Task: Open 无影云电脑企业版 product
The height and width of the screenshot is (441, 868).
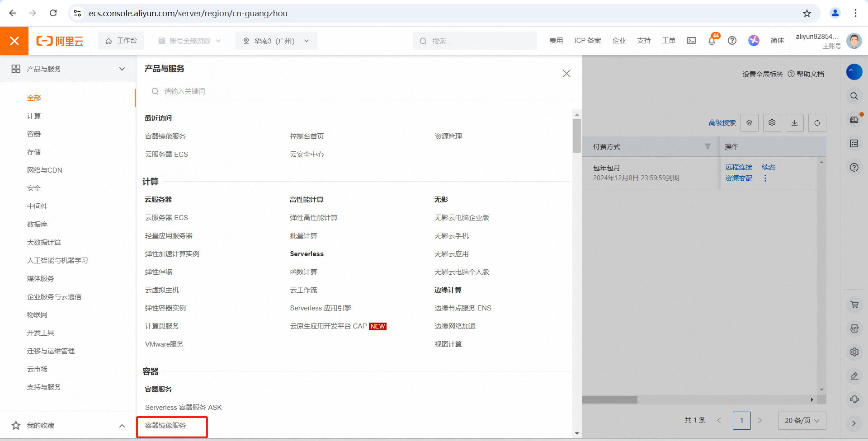Action: [462, 217]
